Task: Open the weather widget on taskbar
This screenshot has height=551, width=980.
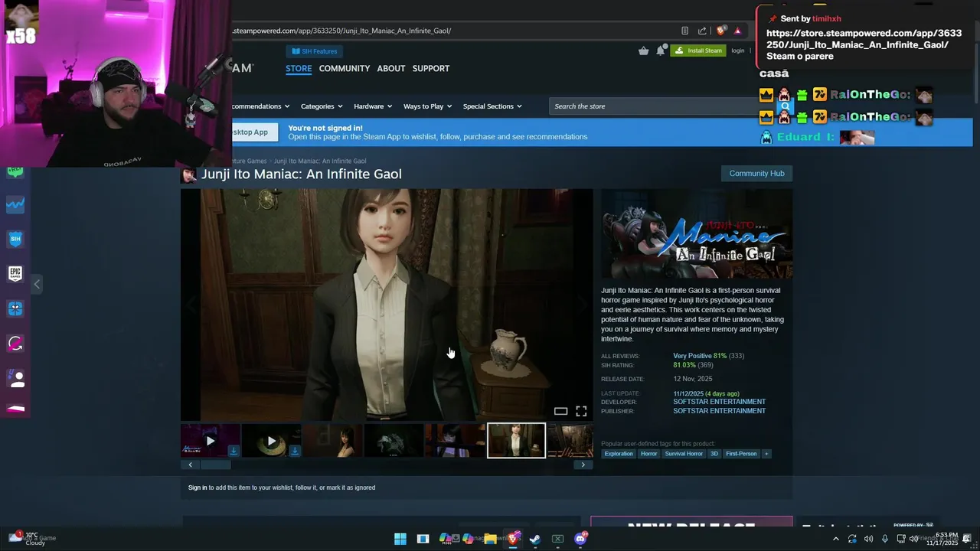Action: [x=32, y=539]
